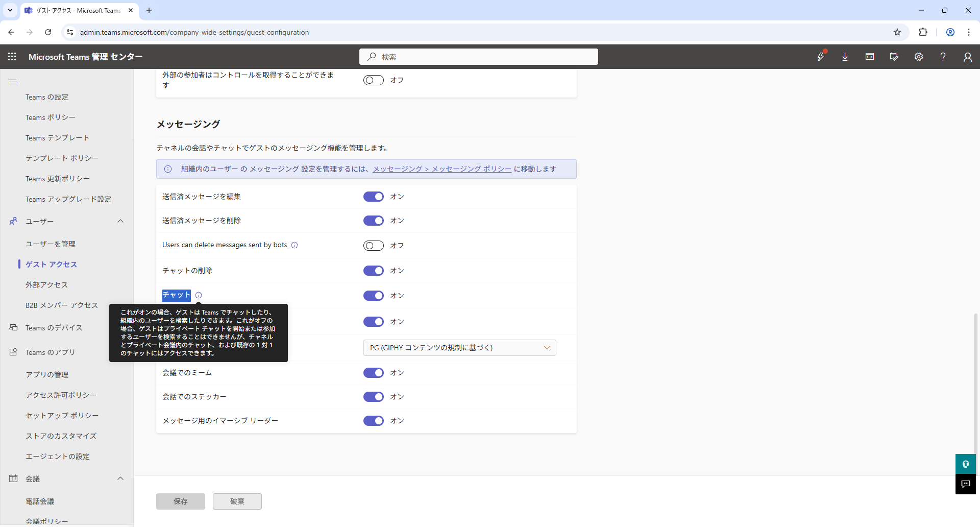Follow the メッセージング > メッセージング ポリシー link

442,169
